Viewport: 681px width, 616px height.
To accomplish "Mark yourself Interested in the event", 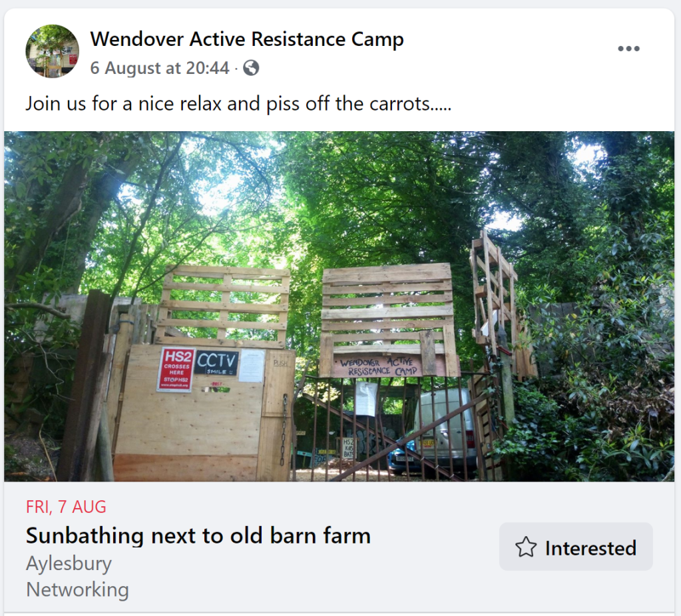I will [x=576, y=547].
